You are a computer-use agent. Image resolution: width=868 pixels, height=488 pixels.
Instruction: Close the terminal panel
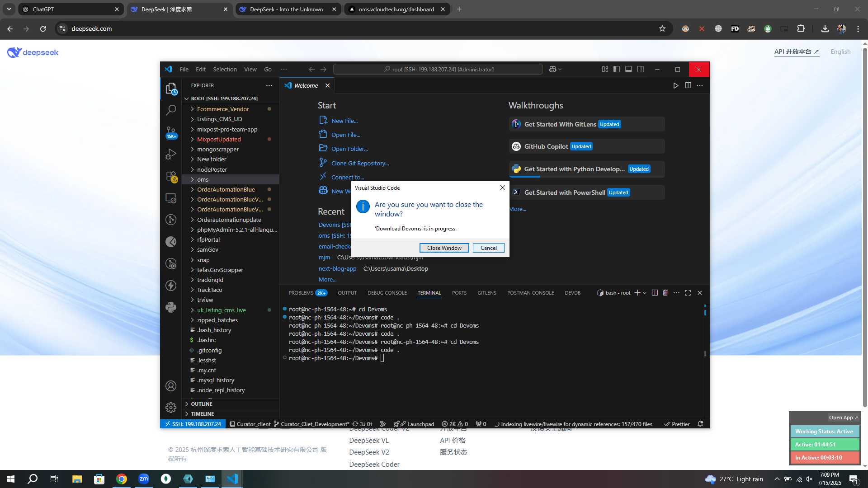(x=699, y=293)
